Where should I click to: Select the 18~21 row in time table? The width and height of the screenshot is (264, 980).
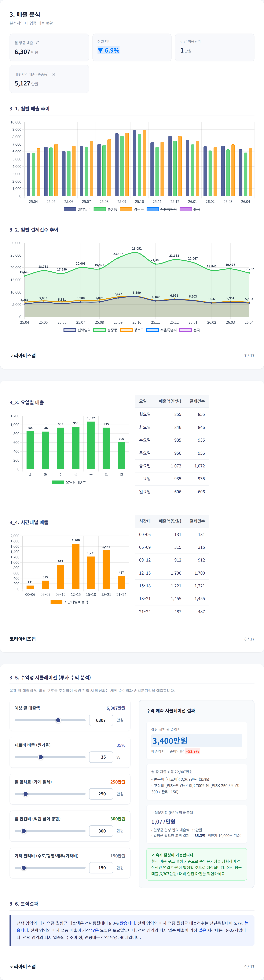click(x=172, y=598)
